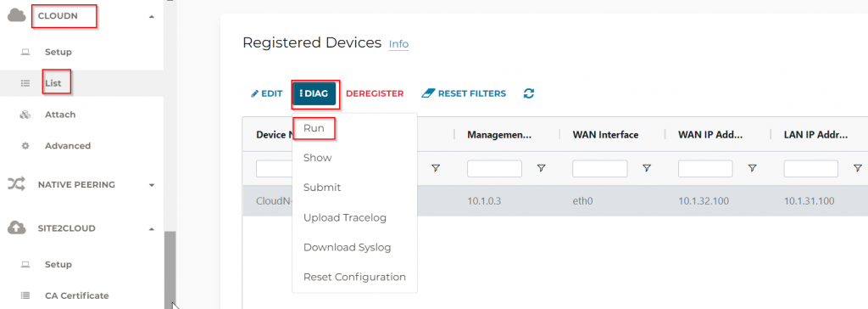Click the refresh icon in device toolbar
The image size is (868, 309).
(529, 93)
